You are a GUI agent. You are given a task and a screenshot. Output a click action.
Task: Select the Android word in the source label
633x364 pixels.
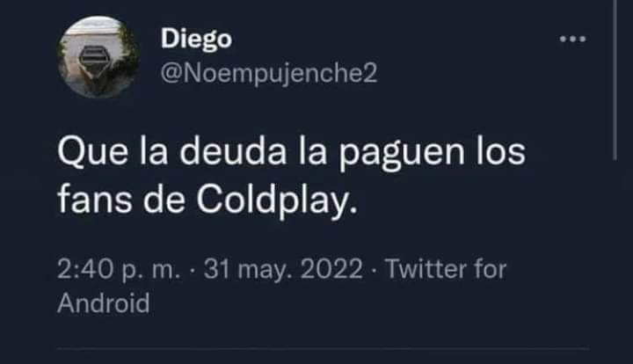pyautogui.click(x=104, y=303)
